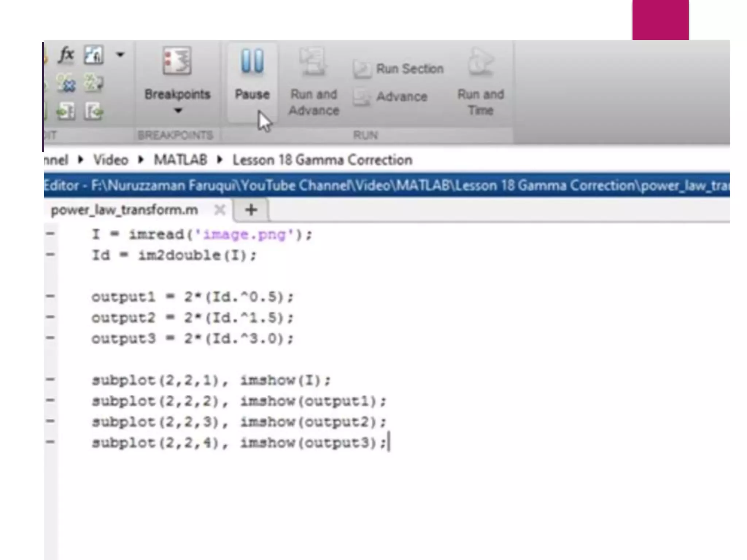The width and height of the screenshot is (747, 560).
Task: Expand the Breakpoints dropdown arrow
Action: point(178,110)
